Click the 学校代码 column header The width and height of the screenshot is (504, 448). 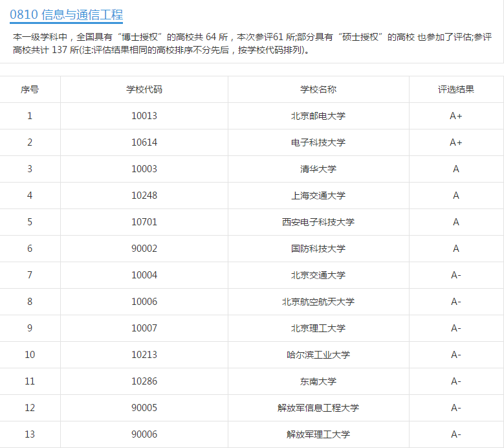click(144, 89)
